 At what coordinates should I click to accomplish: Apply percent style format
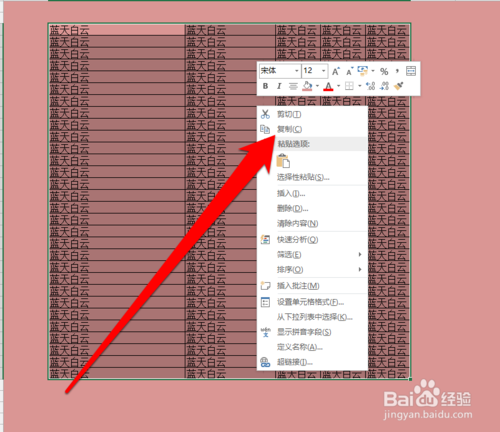point(384,71)
